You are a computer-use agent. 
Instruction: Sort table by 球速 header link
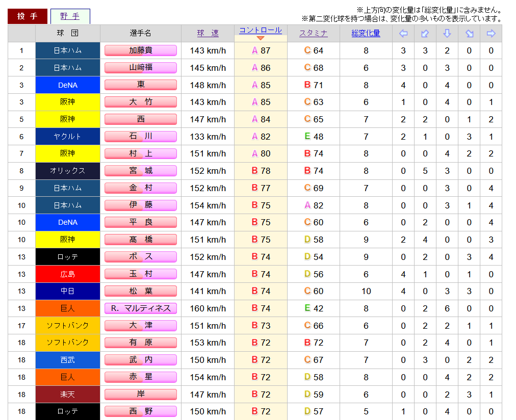(208, 34)
